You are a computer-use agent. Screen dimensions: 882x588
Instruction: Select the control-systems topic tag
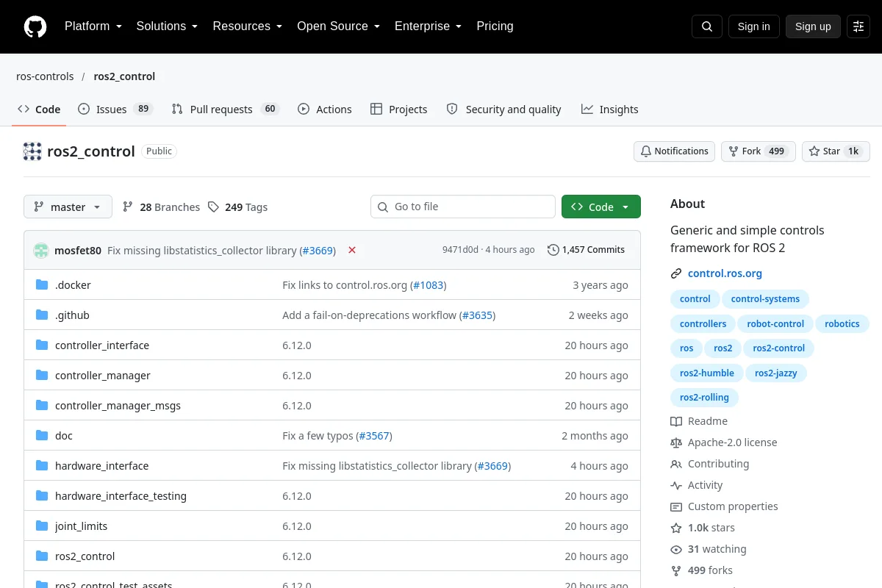coord(765,299)
